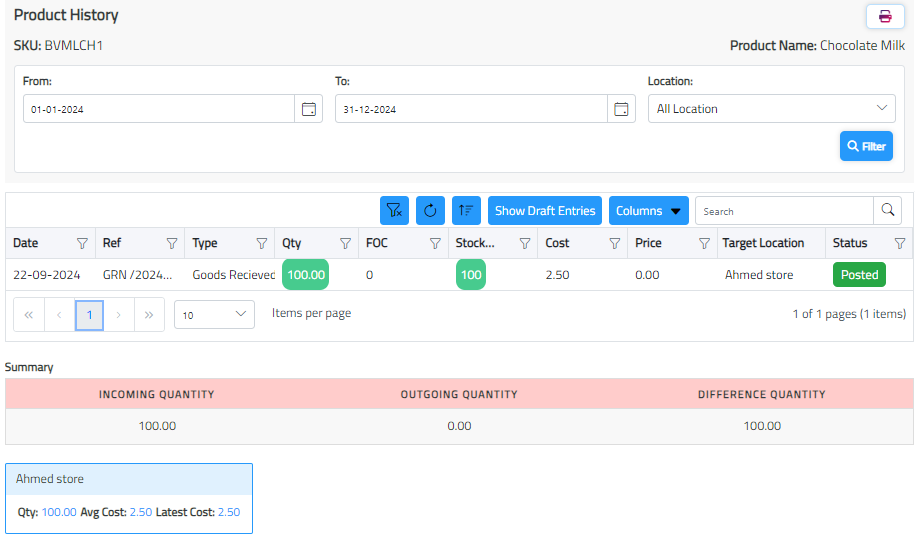Click the print icon button
The width and height of the screenshot is (919, 538).
884,16
